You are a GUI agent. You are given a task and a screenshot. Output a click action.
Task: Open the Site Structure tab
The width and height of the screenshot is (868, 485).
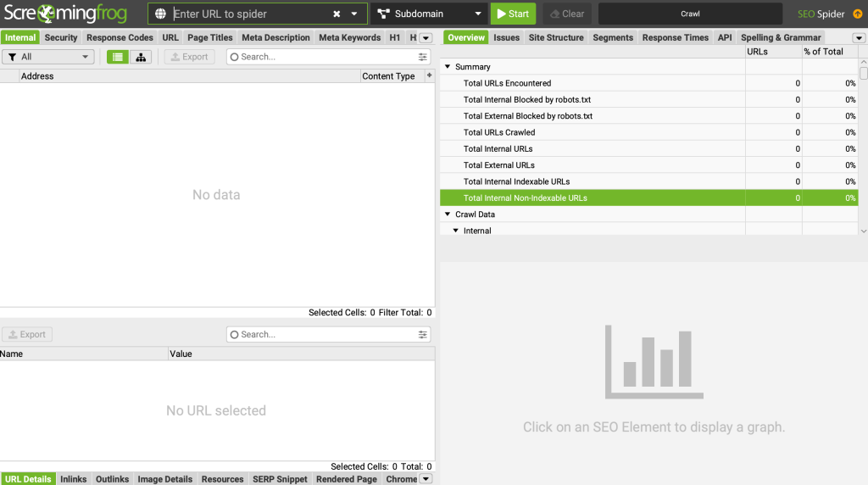(555, 37)
